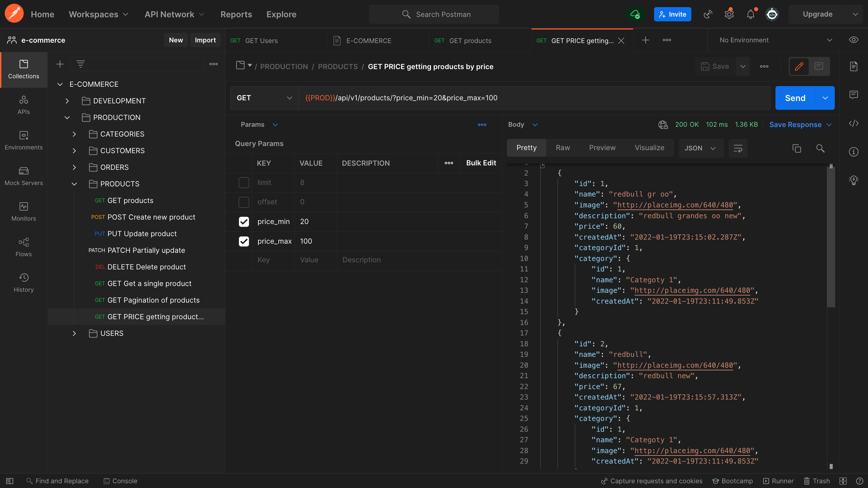Viewport: 868px width, 488px height.
Task: Open the related collections lightbulb icon
Action: 854,180
